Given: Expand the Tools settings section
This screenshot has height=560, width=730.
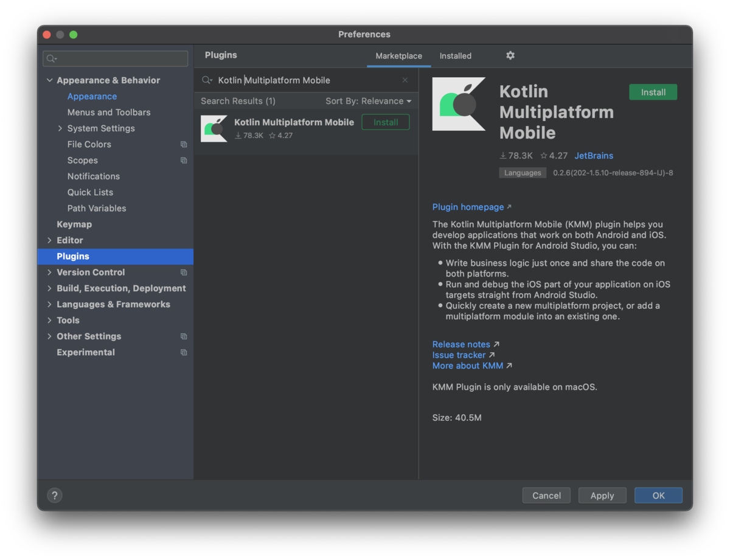Looking at the screenshot, I should pos(49,320).
